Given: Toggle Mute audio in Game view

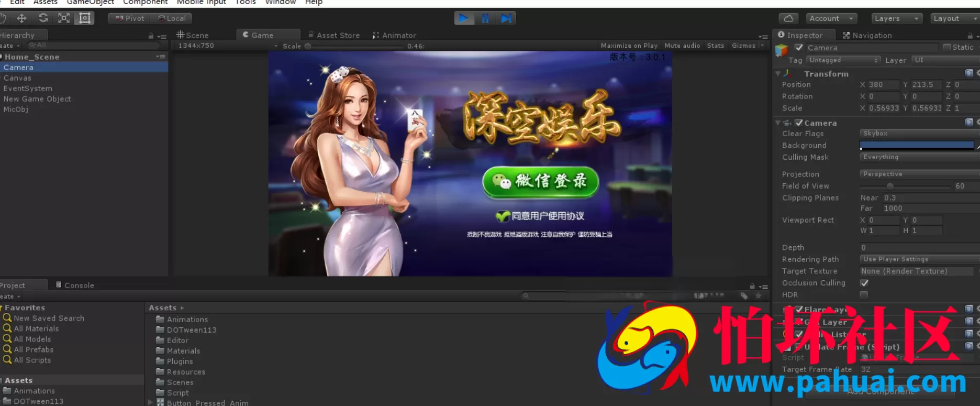Looking at the screenshot, I should (682, 46).
